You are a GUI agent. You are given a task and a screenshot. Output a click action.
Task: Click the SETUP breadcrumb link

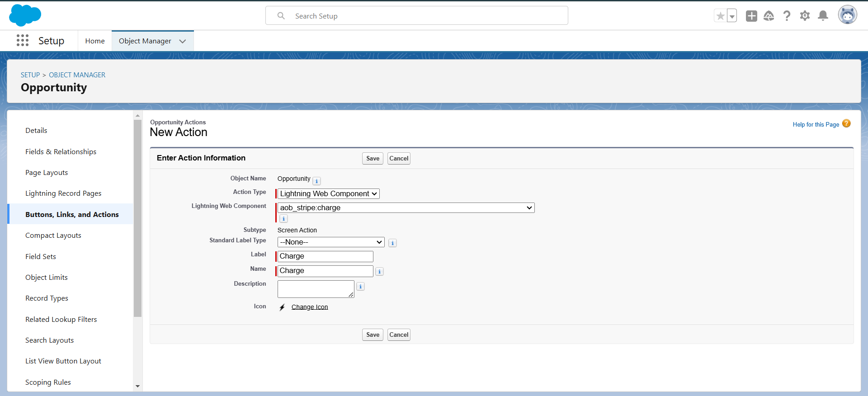click(x=30, y=75)
